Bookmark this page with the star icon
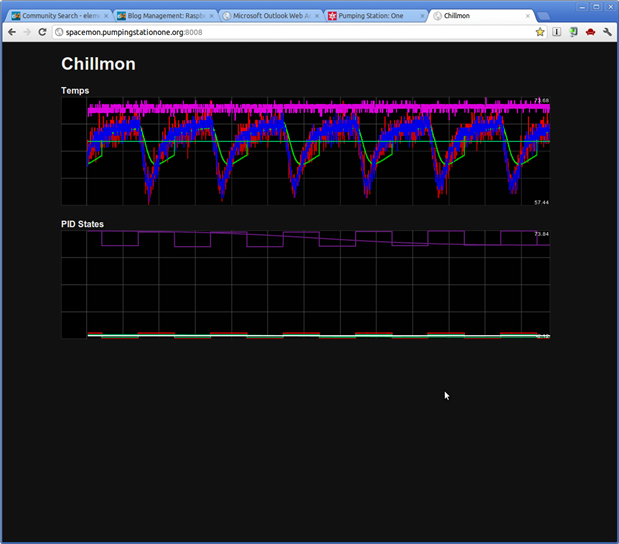The height and width of the screenshot is (544, 619). point(540,32)
